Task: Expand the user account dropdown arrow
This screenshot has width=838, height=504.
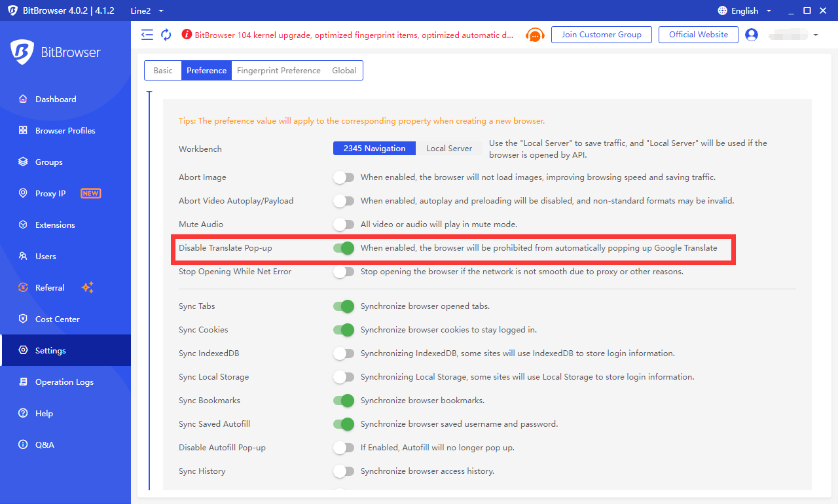Action: point(816,35)
